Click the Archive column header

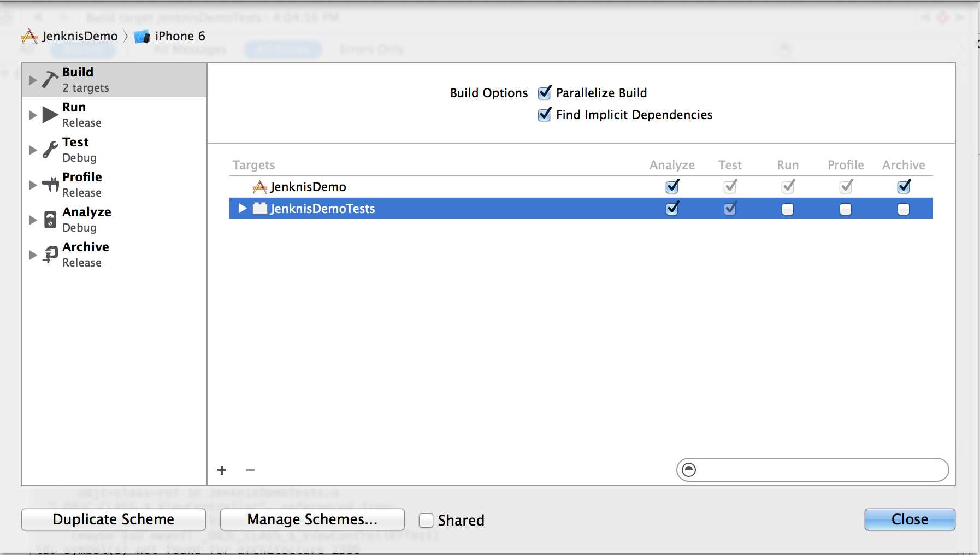pos(904,165)
